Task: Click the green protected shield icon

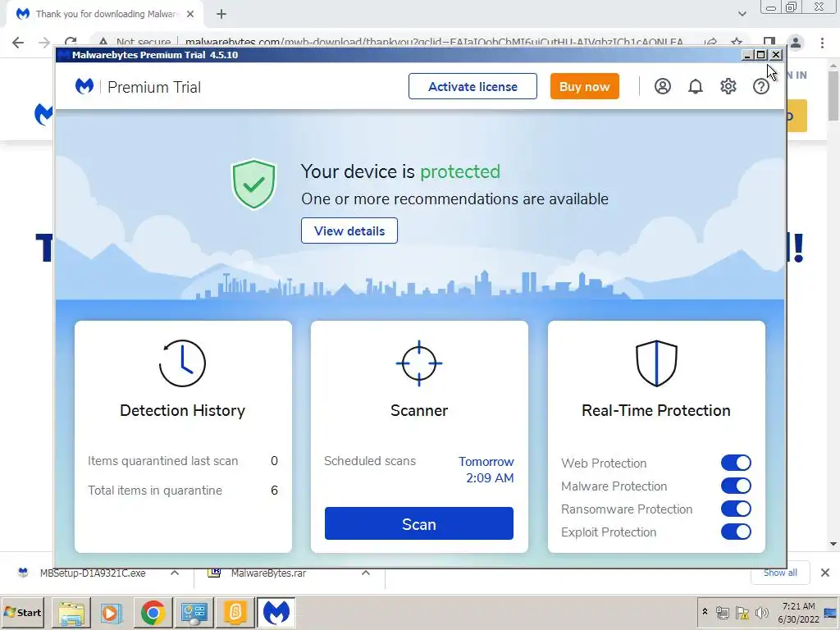Action: point(253,184)
